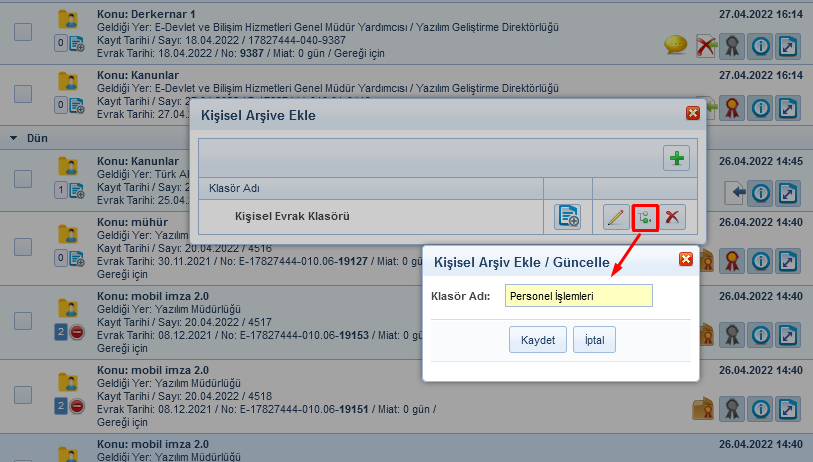The image size is (813, 462).
Task: Collapse the Dün date group
Action: [14, 137]
